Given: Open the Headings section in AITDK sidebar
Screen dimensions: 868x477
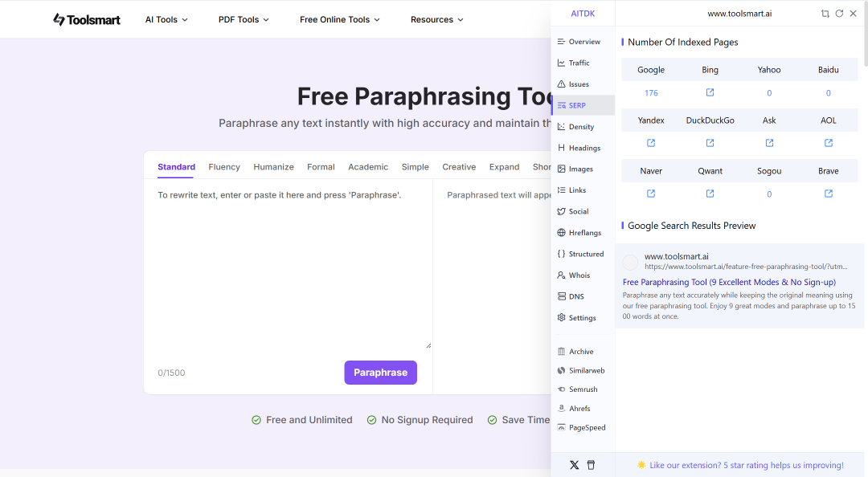Looking at the screenshot, I should click(583, 148).
